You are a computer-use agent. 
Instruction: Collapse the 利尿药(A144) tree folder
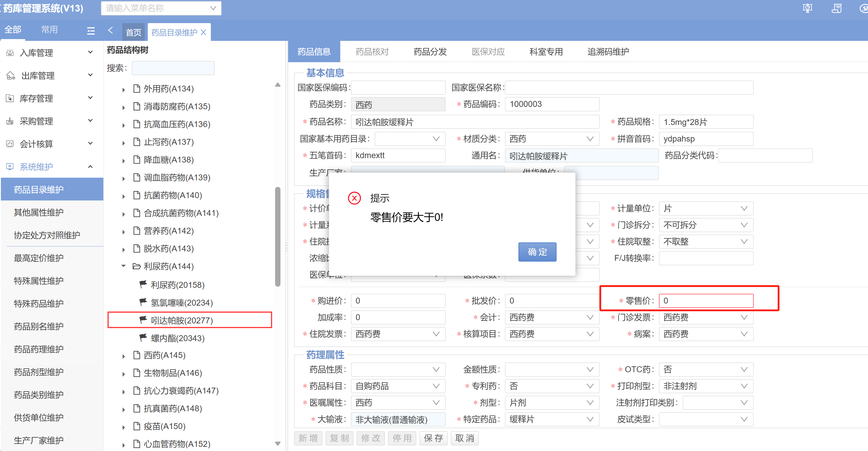pos(124,266)
